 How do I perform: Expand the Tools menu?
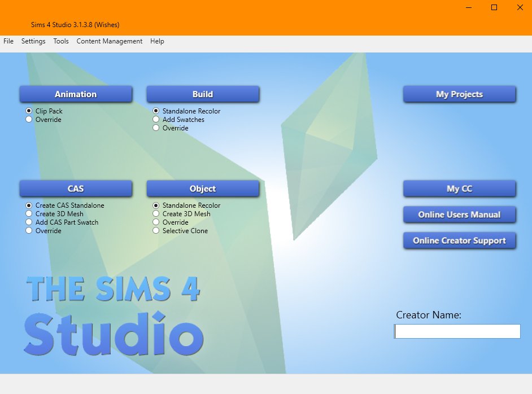(x=61, y=41)
